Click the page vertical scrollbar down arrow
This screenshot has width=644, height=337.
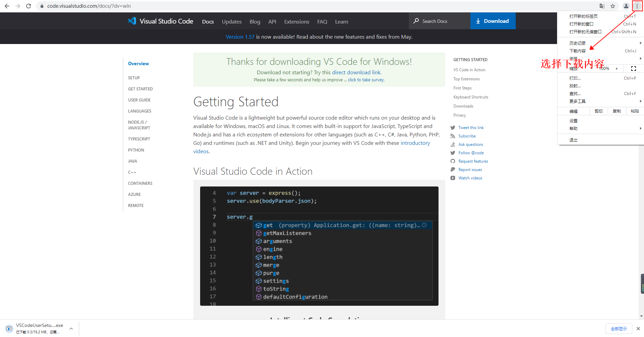pos(641,316)
